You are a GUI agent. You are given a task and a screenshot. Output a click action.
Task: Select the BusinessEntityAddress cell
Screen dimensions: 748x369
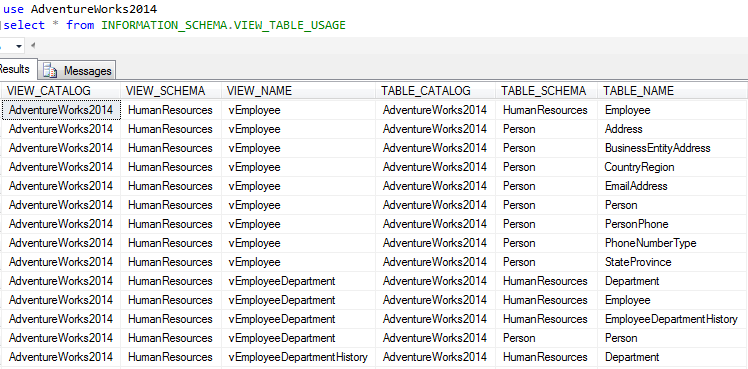coord(673,148)
